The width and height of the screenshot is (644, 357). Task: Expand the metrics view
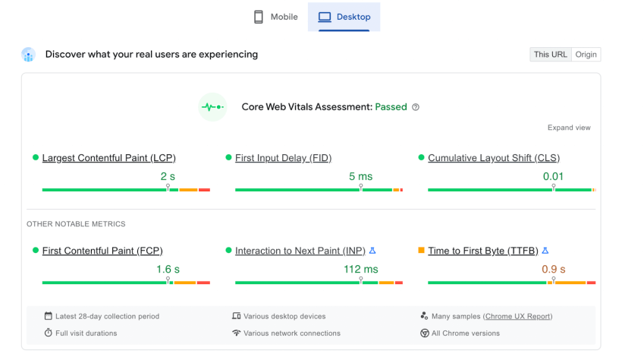pyautogui.click(x=569, y=128)
